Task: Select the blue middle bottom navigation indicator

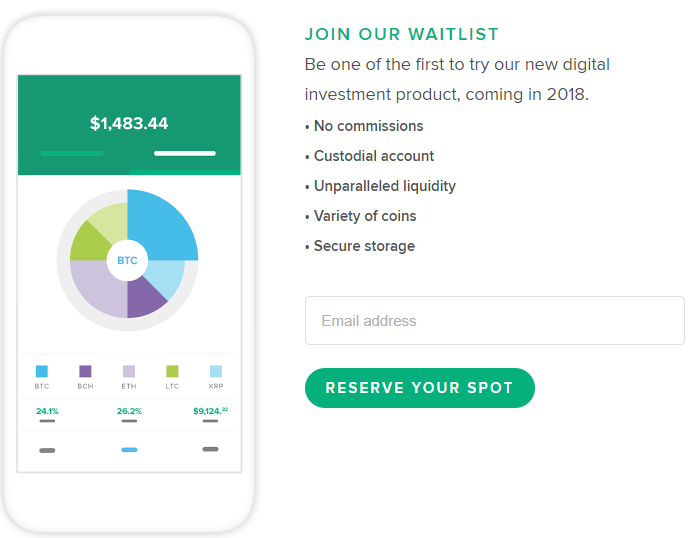Action: [129, 450]
